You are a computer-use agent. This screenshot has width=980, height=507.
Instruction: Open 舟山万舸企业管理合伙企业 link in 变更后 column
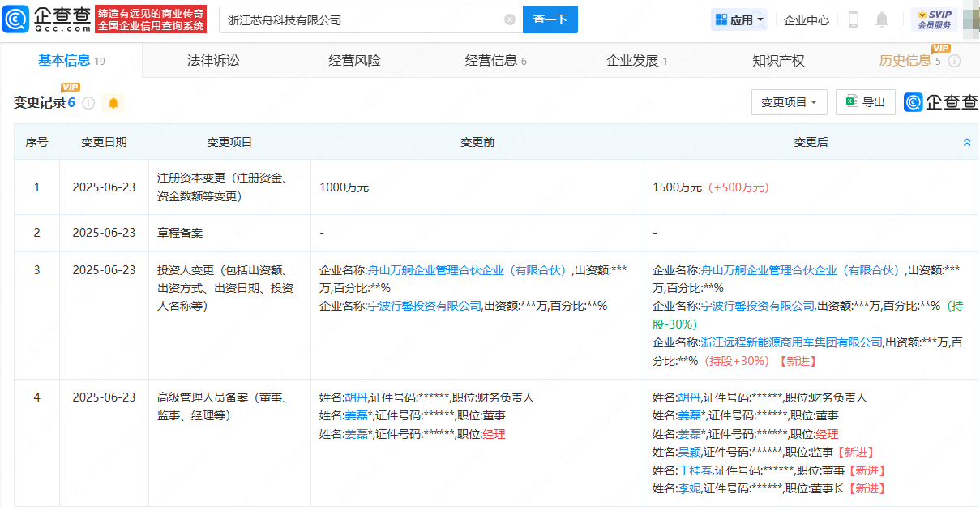point(803,270)
